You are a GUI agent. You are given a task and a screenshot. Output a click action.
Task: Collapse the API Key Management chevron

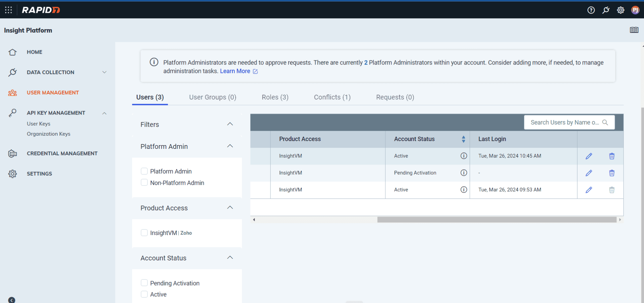coord(104,113)
